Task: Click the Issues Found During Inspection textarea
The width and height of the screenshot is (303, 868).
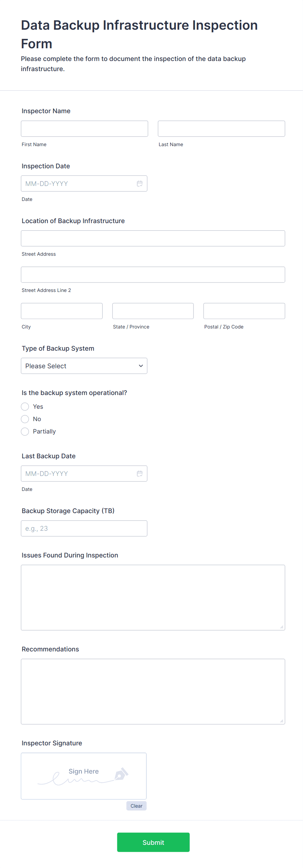Action: [153, 598]
